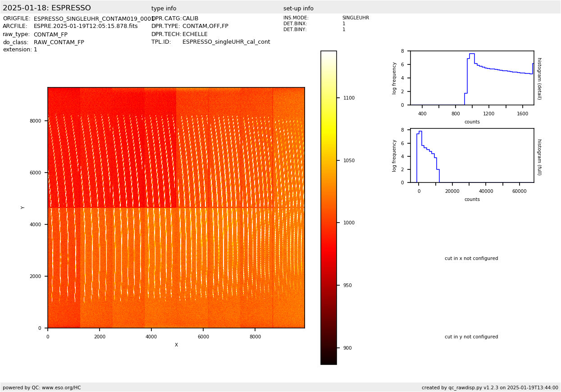Click the page title '2025-01-18: ESPRESSO'
Screen dimensions: 561x392
point(47,8)
